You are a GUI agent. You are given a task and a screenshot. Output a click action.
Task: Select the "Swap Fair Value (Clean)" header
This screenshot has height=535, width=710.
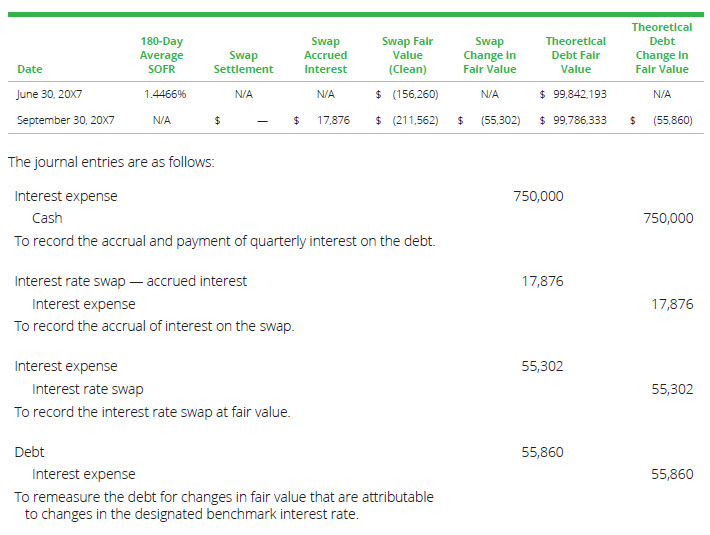[x=407, y=55]
